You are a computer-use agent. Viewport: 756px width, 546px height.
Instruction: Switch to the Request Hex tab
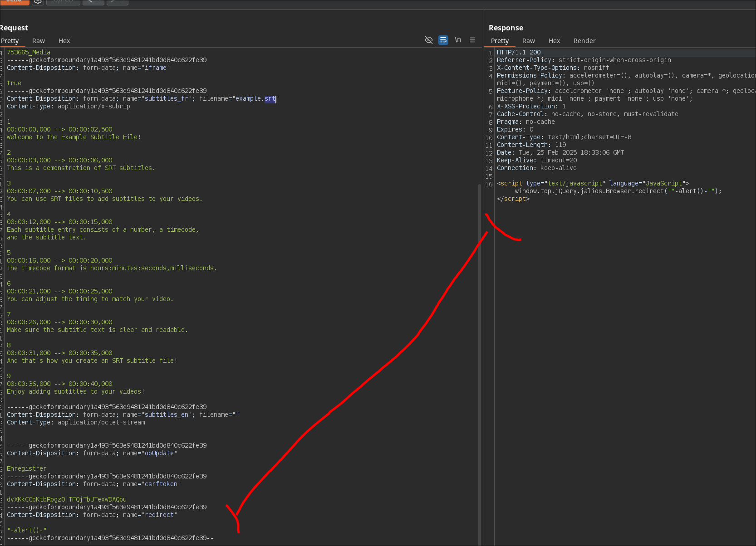point(64,41)
